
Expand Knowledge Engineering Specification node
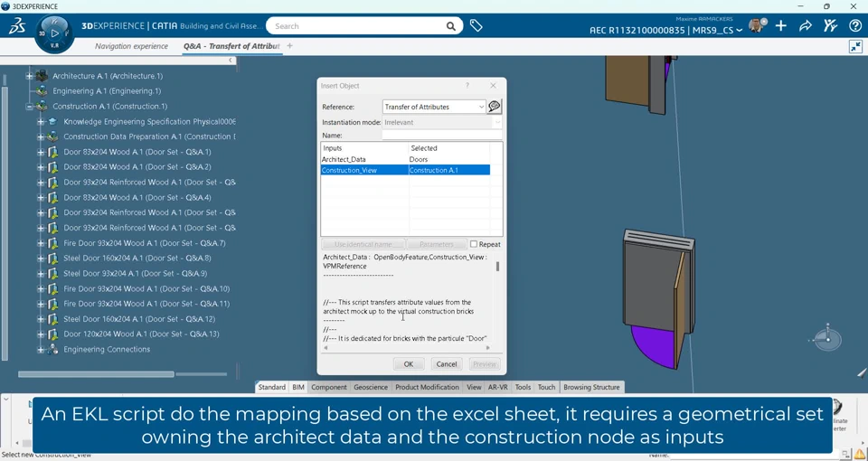click(x=41, y=121)
